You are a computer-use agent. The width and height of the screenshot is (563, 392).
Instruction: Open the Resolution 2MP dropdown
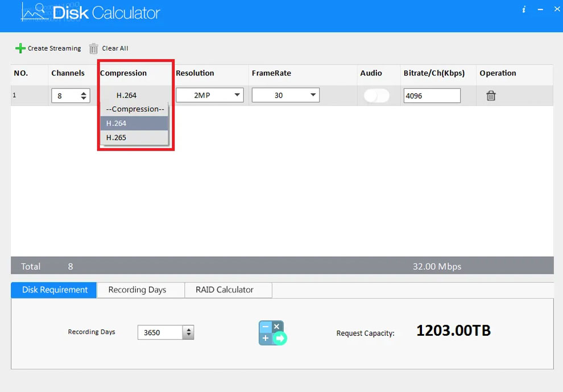210,95
